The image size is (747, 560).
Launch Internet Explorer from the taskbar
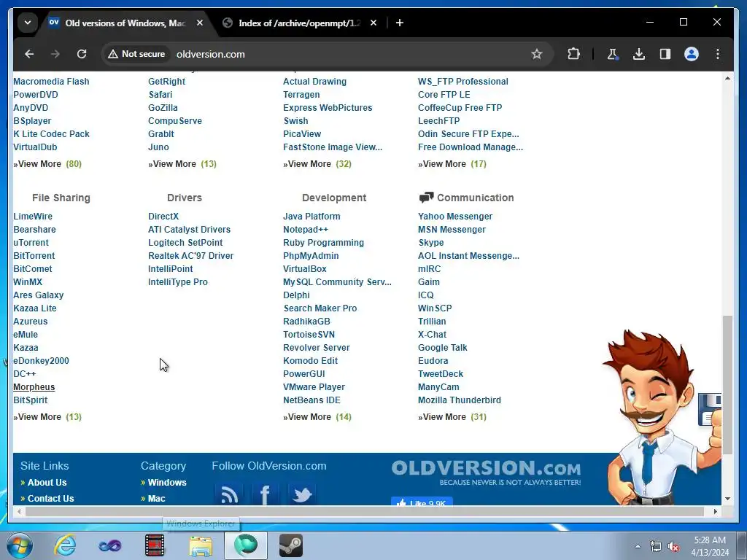(x=65, y=545)
